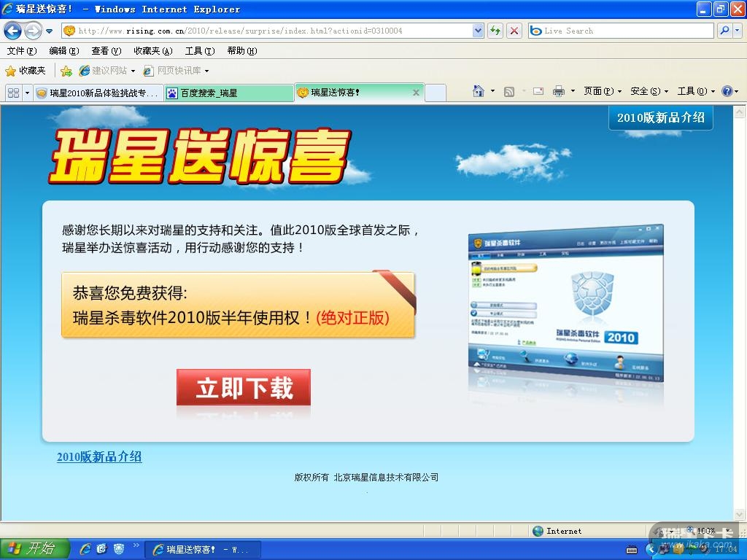This screenshot has height=560, width=747.
Task: Click the Help question mark icon
Action: tap(727, 91)
